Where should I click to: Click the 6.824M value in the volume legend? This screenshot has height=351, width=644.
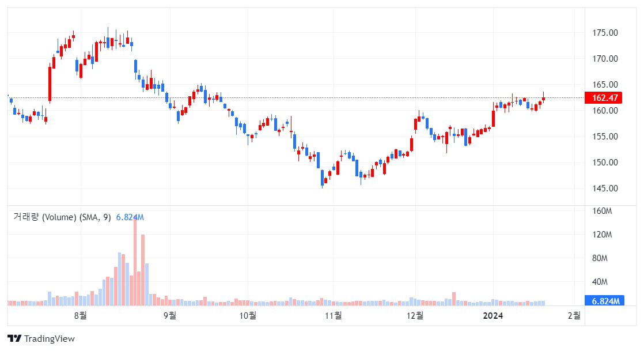click(x=130, y=217)
